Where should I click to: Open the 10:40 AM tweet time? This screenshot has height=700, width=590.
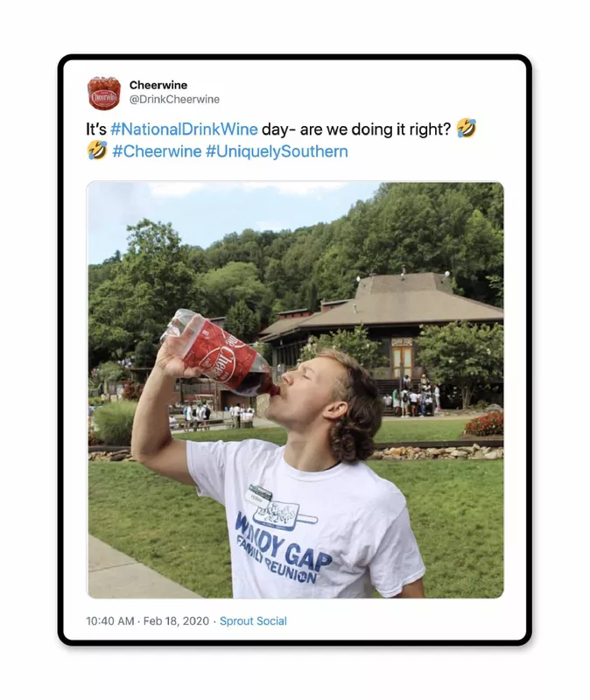[110, 621]
